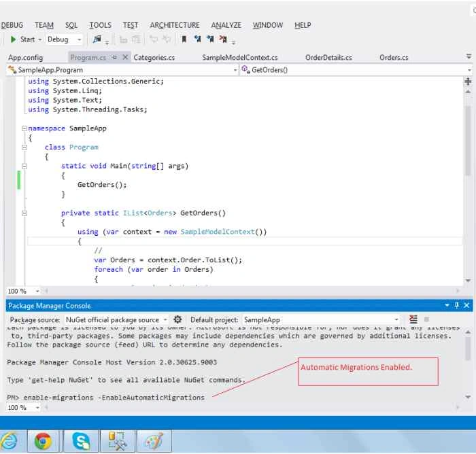Open the TEST menu
Viewport: 476px width, 454px height.
[x=131, y=25]
